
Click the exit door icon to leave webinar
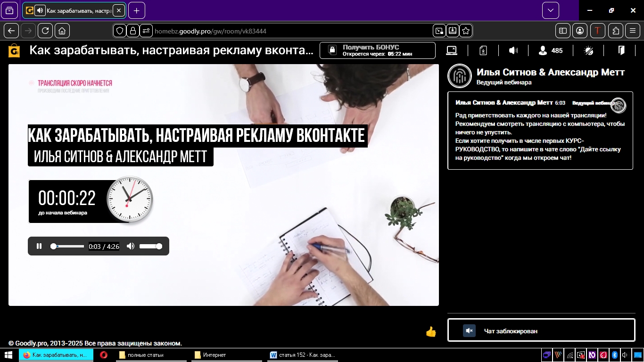point(621,50)
